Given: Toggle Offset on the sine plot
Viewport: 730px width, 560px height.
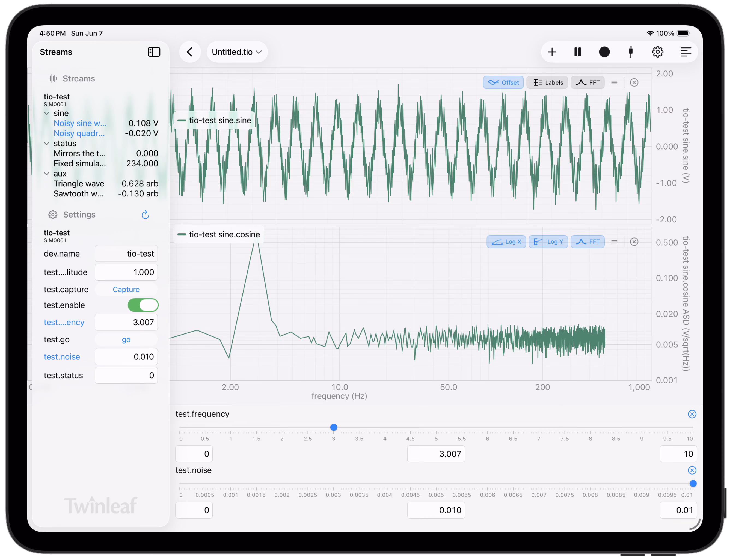Looking at the screenshot, I should (503, 82).
